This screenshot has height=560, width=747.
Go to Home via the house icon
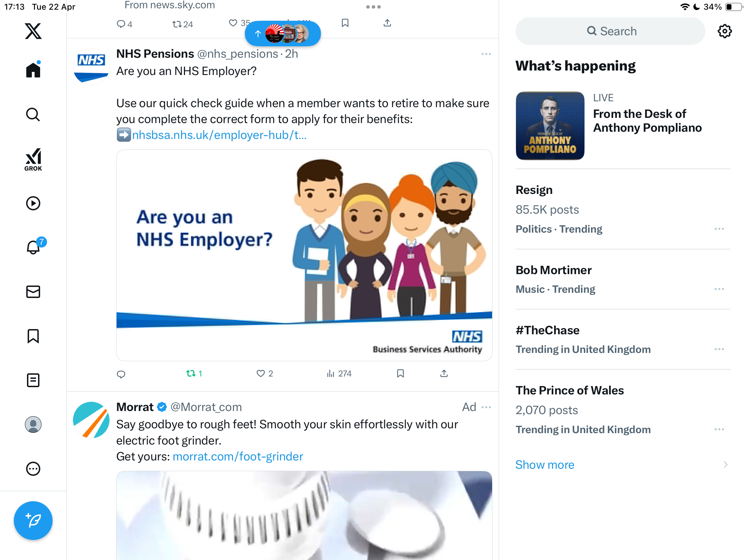[x=33, y=70]
